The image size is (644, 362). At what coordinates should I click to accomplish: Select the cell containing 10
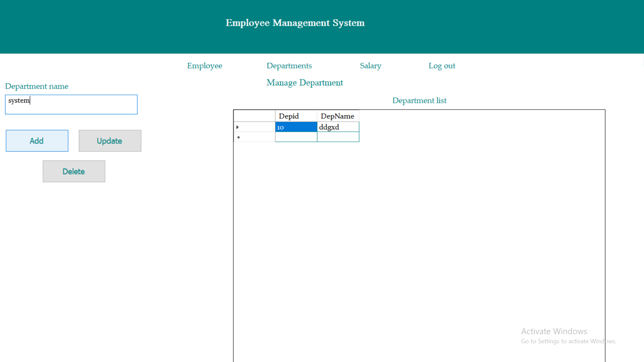296,127
